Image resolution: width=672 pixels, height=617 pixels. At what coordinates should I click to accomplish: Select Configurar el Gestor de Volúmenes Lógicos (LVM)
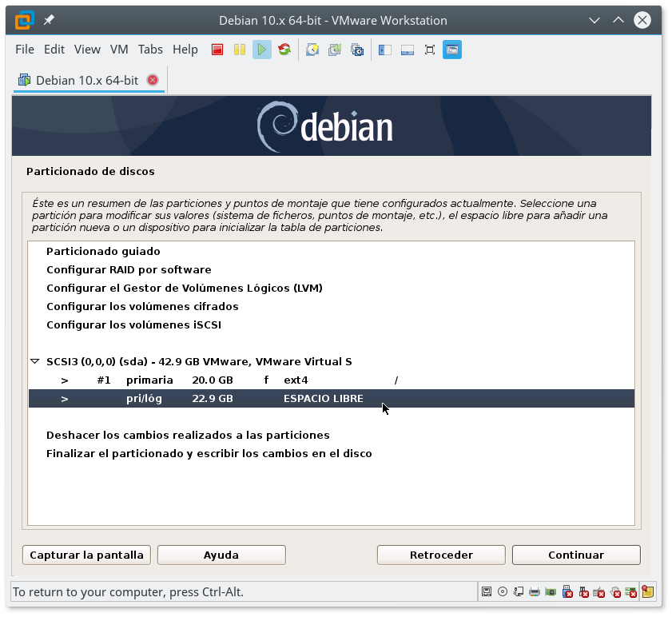pyautogui.click(x=332, y=289)
